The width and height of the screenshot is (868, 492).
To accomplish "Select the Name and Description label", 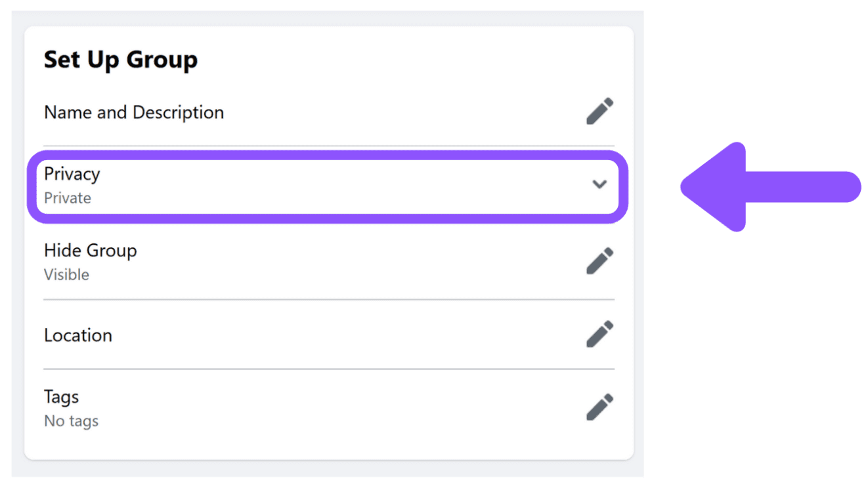I will 134,112.
